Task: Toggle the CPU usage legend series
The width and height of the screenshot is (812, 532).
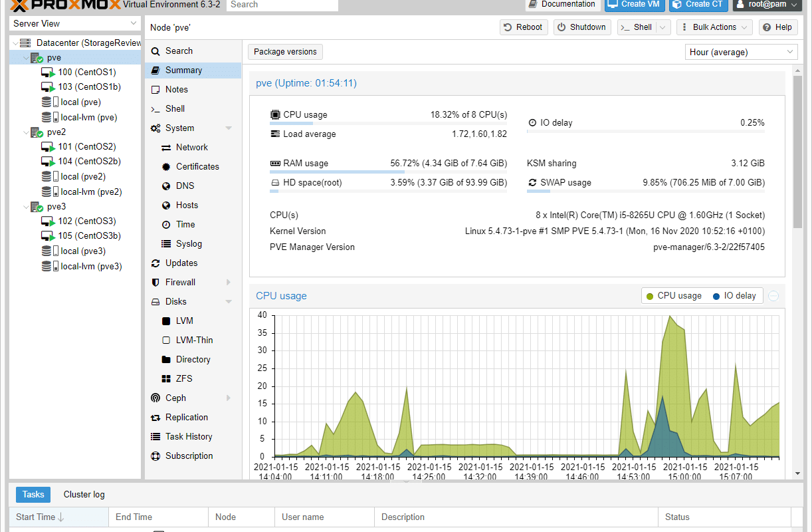Action: point(674,296)
